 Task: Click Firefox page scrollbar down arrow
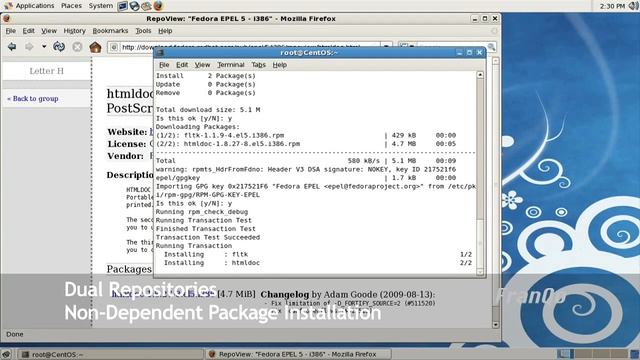point(496,325)
